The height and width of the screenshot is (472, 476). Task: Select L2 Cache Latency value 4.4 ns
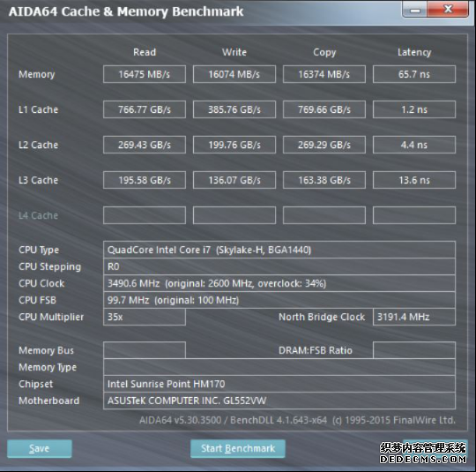[x=414, y=145]
